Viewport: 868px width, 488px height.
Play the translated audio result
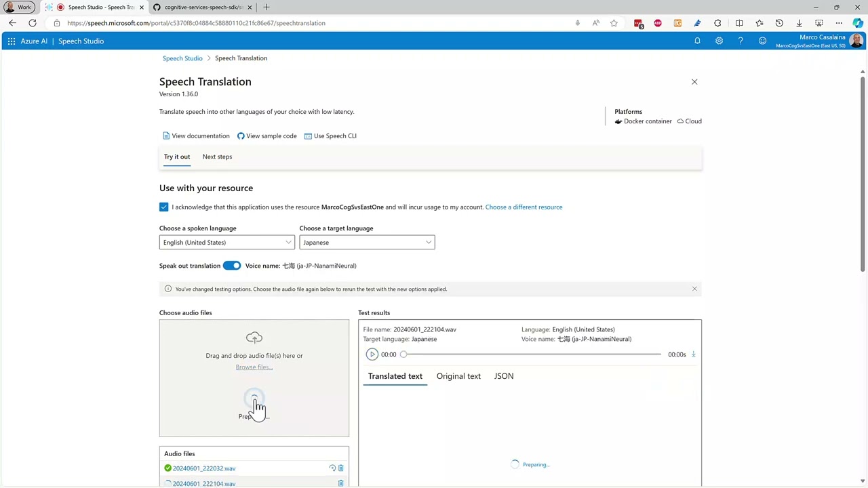click(x=372, y=354)
